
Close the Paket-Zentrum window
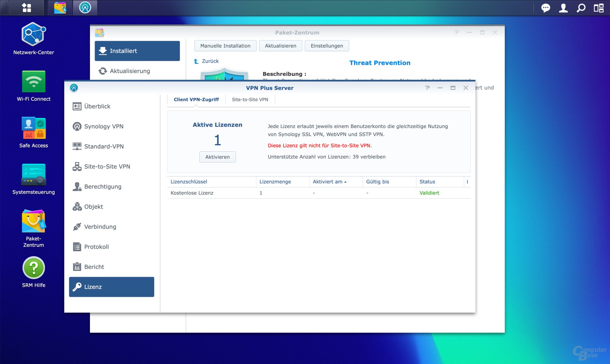tap(495, 32)
